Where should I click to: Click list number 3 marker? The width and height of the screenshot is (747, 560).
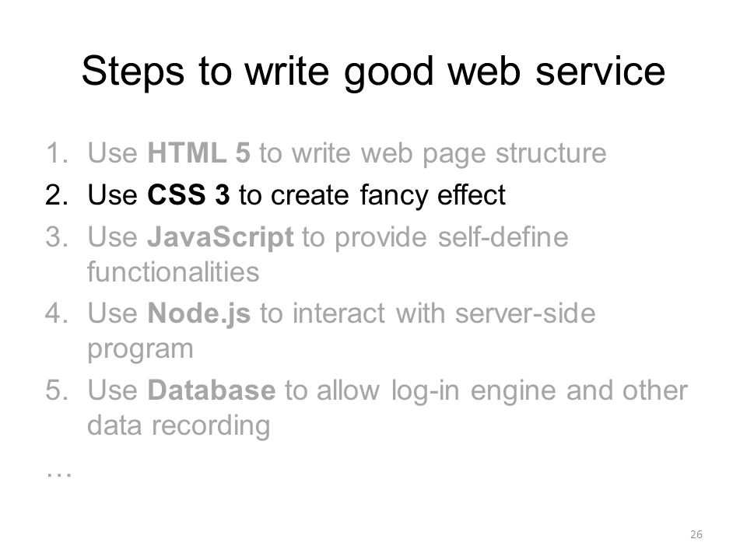click(58, 237)
